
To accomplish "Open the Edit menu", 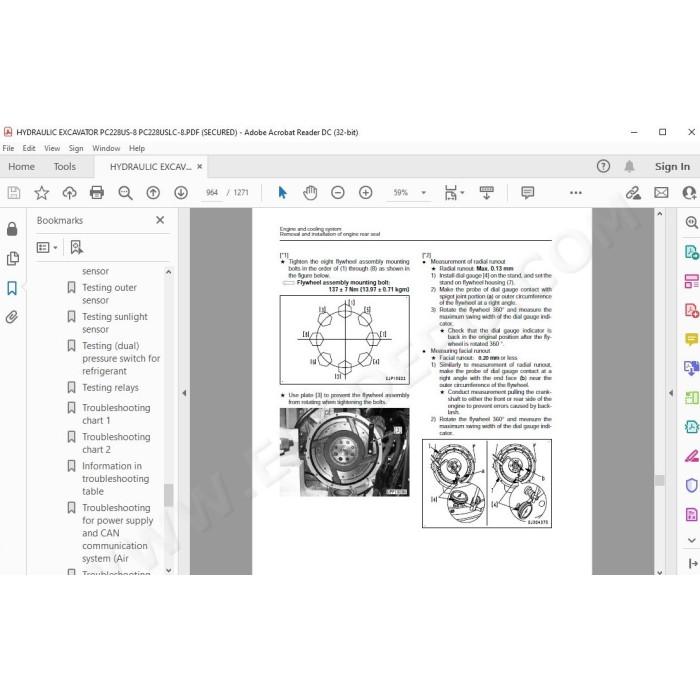I will [x=29, y=148].
